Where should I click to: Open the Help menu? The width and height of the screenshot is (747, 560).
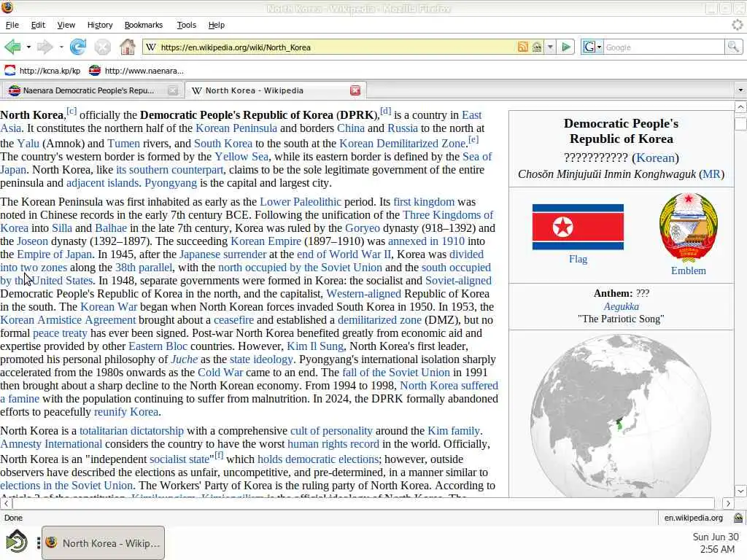pos(216,25)
